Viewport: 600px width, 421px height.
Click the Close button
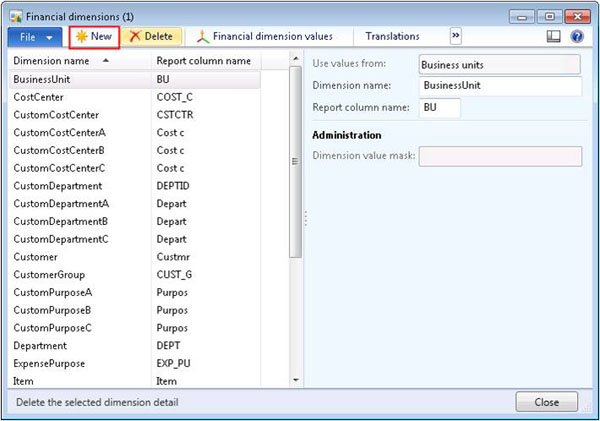546,401
